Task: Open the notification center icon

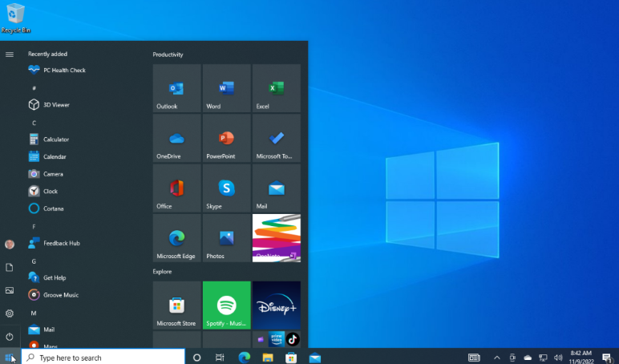Action: point(608,358)
